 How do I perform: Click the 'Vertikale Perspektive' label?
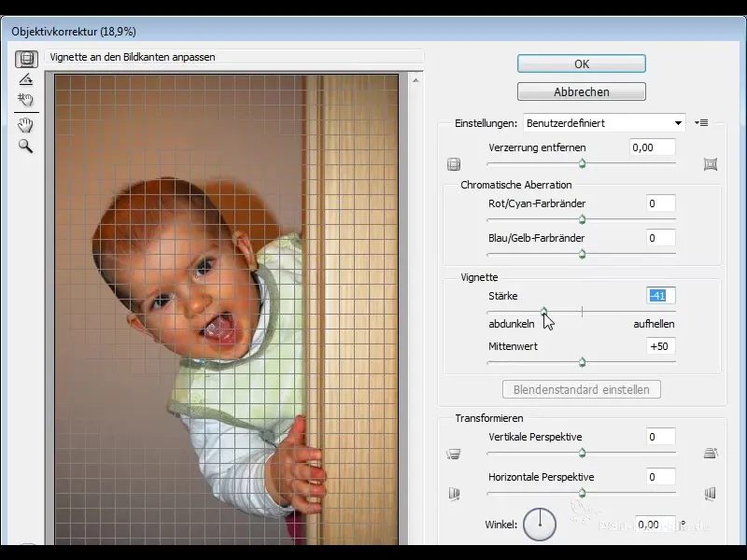(x=535, y=437)
